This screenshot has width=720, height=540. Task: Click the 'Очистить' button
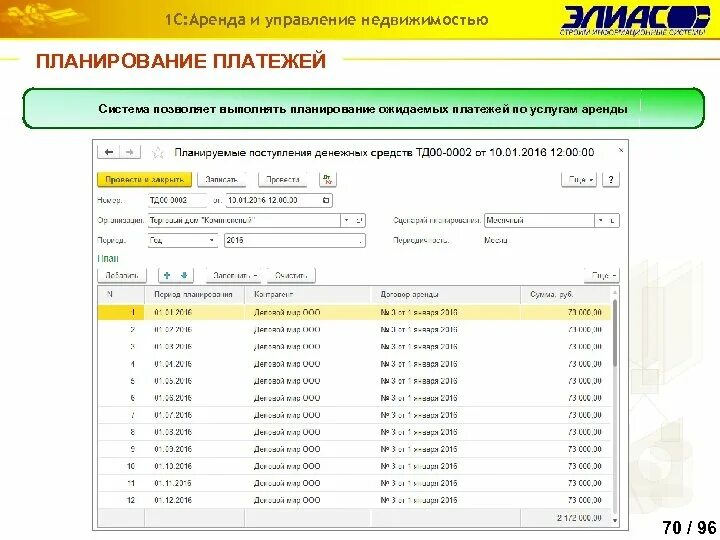[x=291, y=276]
